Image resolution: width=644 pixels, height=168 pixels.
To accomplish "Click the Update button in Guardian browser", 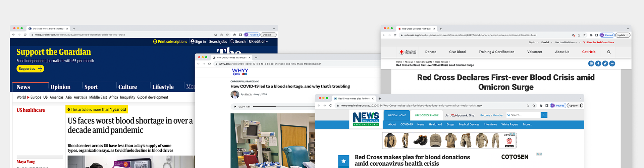I will [x=269, y=35].
